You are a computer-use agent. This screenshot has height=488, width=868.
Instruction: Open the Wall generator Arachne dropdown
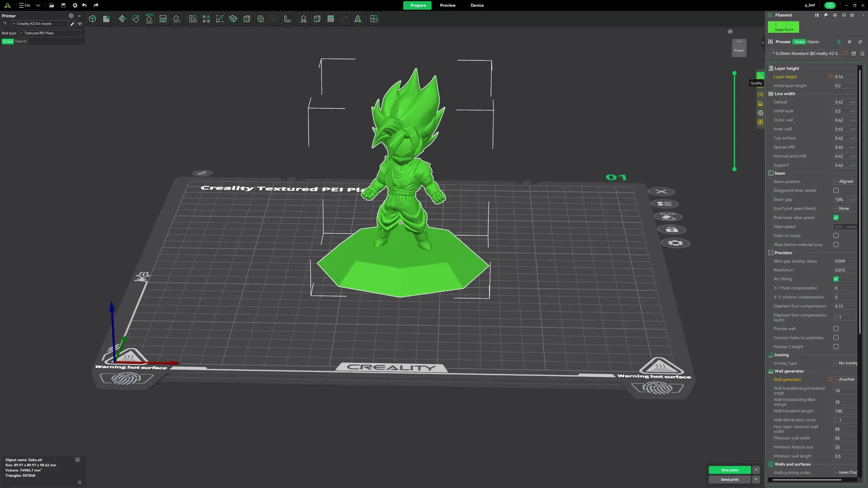point(846,379)
